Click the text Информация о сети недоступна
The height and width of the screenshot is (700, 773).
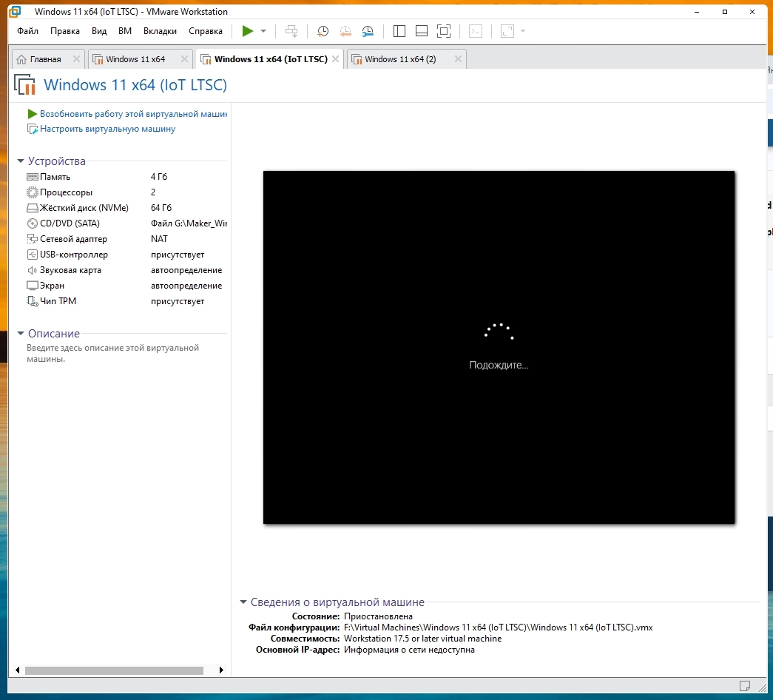click(409, 650)
